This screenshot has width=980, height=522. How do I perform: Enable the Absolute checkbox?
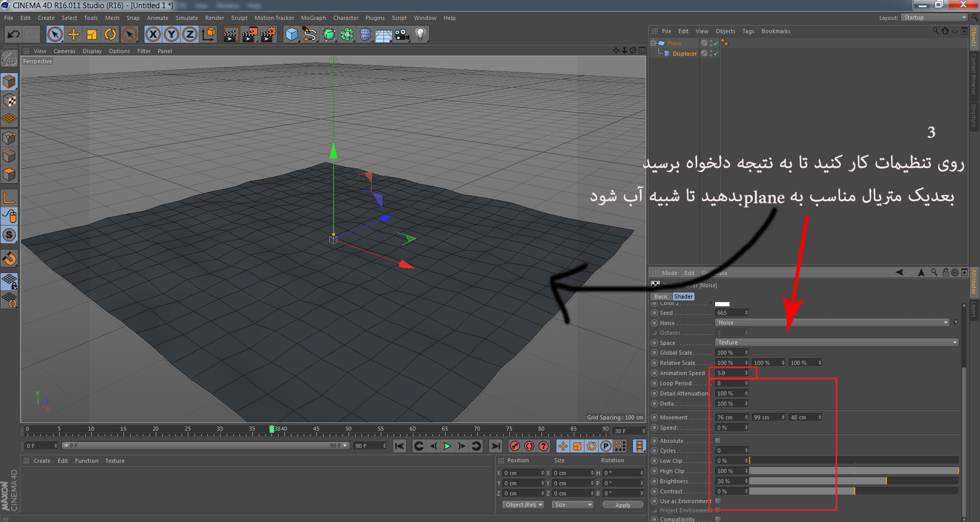pyautogui.click(x=718, y=440)
